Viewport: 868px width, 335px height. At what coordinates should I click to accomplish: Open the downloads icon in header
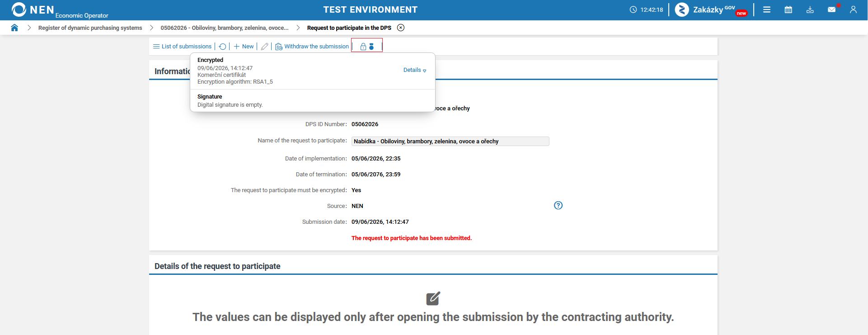click(x=810, y=9)
